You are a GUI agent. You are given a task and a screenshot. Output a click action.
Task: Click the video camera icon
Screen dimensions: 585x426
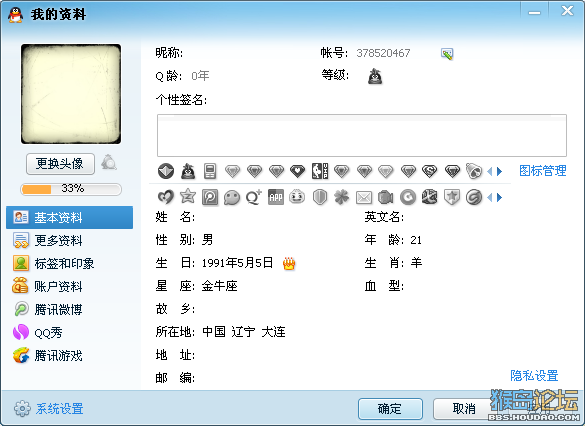click(x=385, y=197)
